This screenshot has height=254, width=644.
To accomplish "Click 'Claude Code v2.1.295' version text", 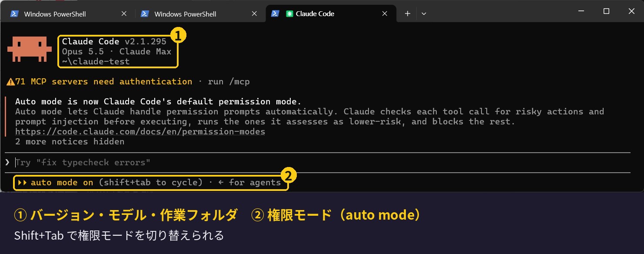I will (114, 42).
